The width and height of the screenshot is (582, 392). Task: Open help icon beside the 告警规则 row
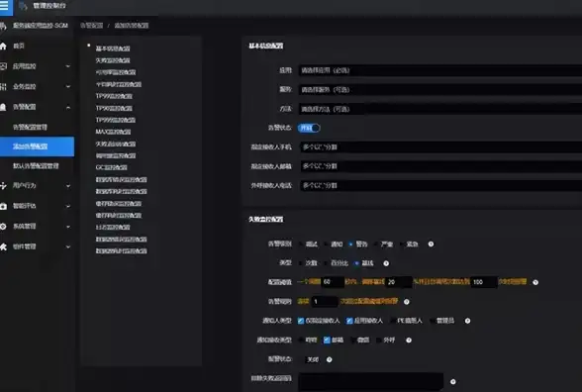407,301
